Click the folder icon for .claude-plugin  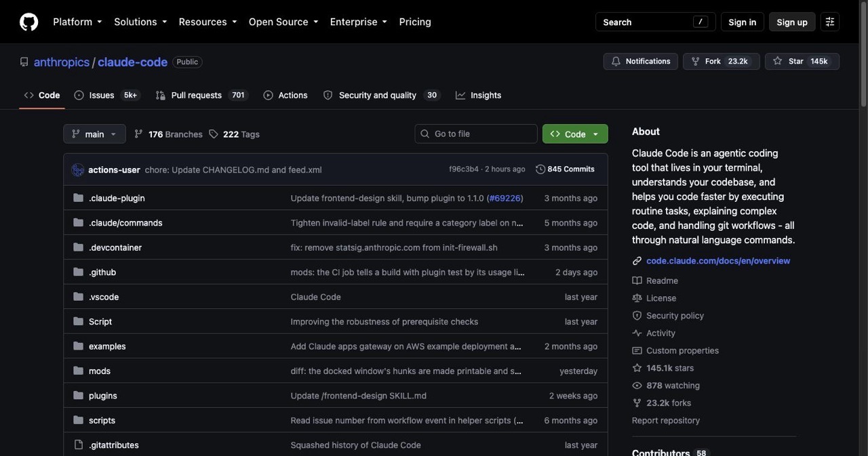tap(78, 198)
